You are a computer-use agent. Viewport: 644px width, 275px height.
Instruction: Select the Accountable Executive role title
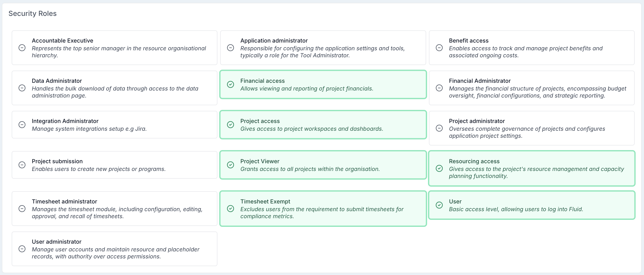click(x=62, y=40)
